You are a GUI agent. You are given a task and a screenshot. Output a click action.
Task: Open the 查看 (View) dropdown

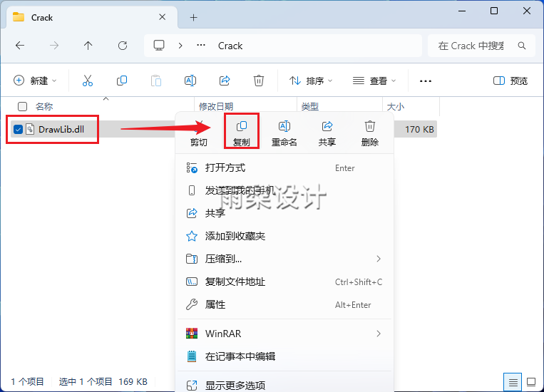click(374, 81)
